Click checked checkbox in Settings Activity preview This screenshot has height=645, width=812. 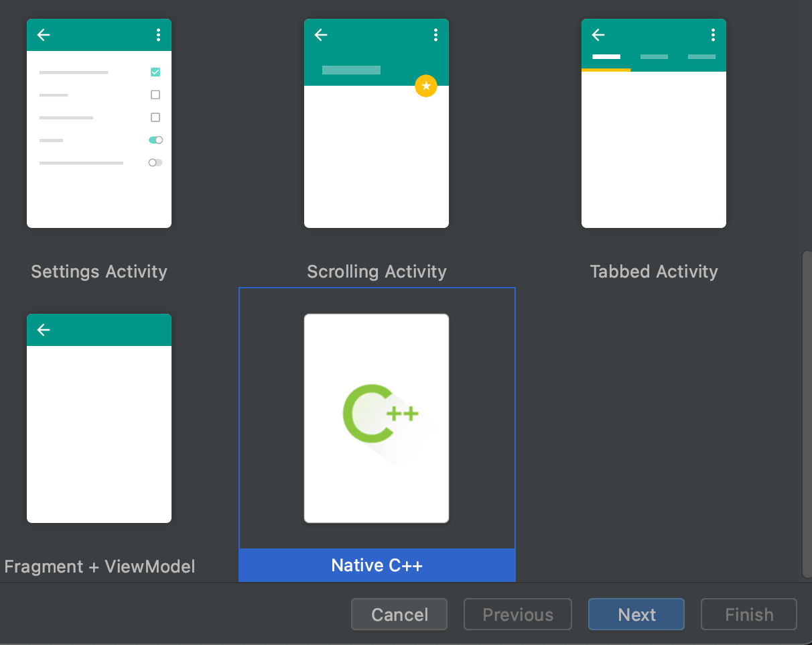point(155,72)
